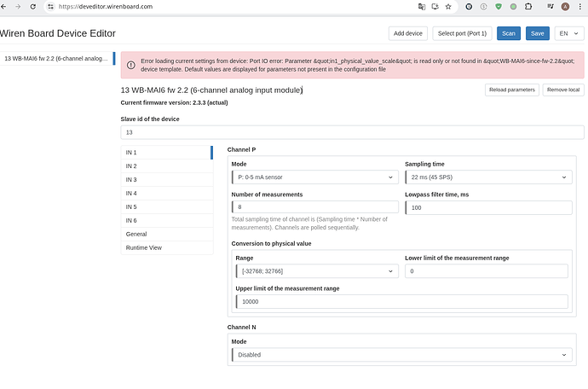Viewport: 588px width, 389px height.
Task: Open the Runtime View tab
Action: pyautogui.click(x=167, y=248)
